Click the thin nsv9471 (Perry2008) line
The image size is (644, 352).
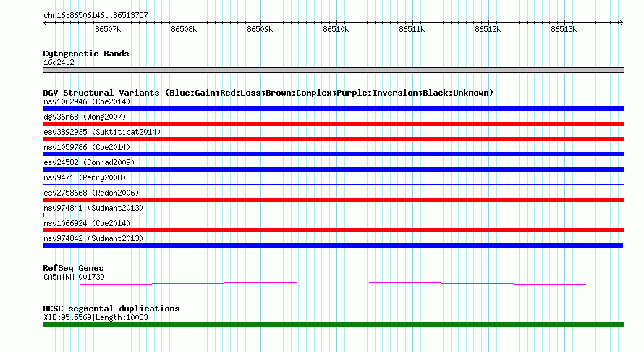coord(333,184)
